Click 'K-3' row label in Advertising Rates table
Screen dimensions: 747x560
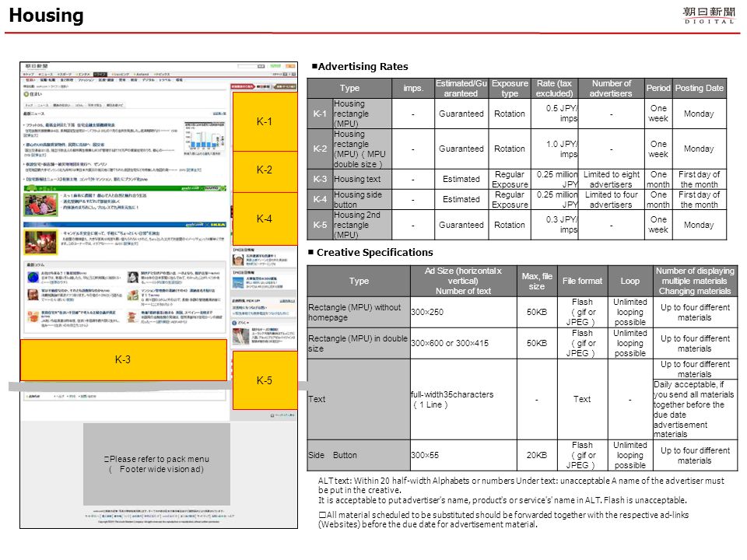pyautogui.click(x=320, y=179)
